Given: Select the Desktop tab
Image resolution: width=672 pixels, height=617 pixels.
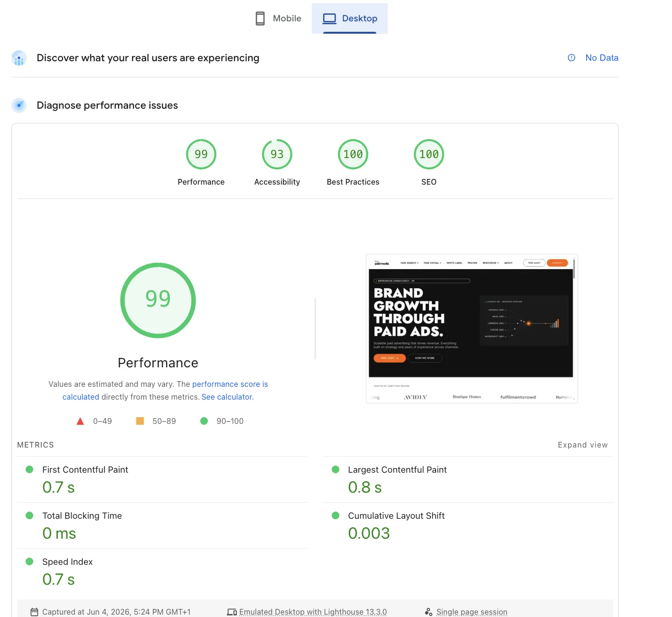Looking at the screenshot, I should tap(350, 19).
